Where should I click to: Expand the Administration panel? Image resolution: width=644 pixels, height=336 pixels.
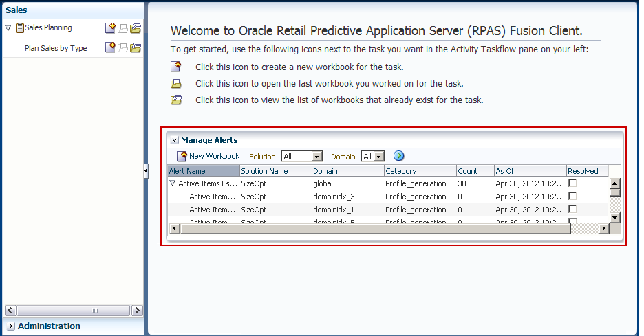(x=11, y=326)
